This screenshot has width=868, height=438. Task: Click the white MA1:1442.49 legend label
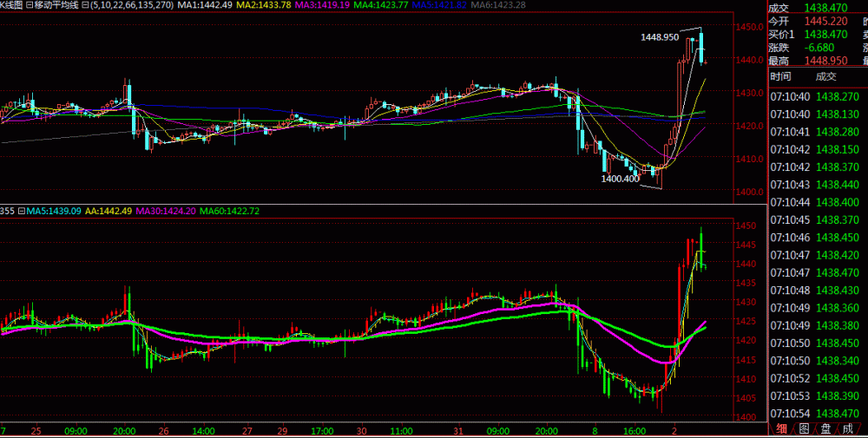[x=197, y=6]
